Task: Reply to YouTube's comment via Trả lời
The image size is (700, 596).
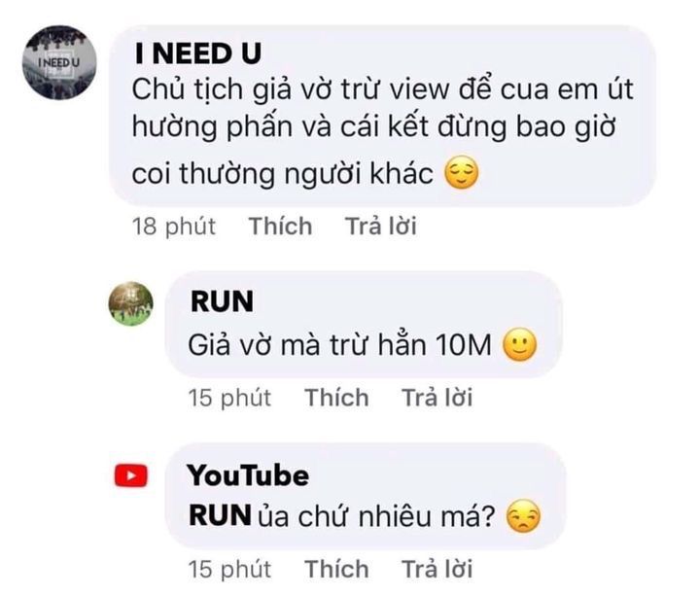Action: click(x=437, y=569)
